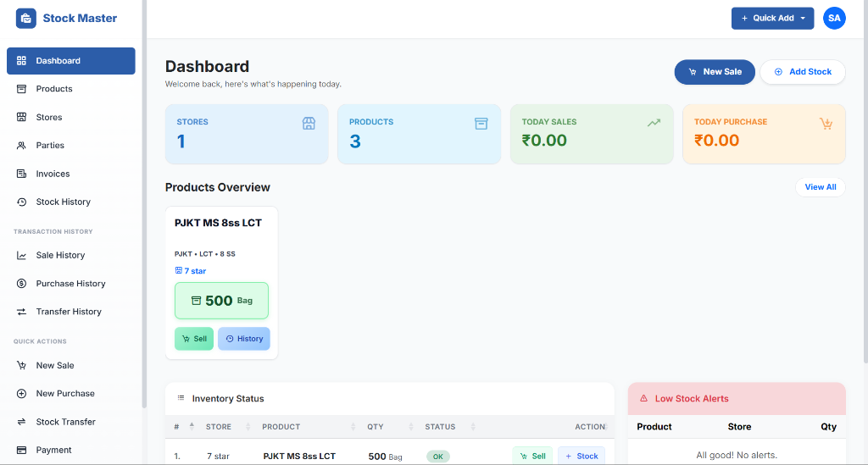Open Products in the sidebar

click(71, 89)
